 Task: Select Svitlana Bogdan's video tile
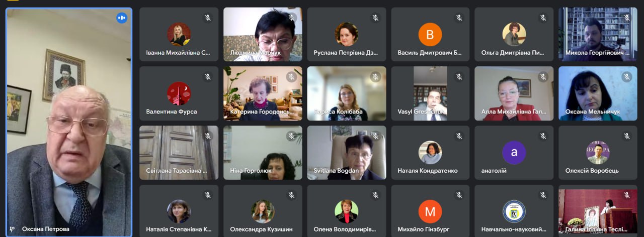click(x=347, y=153)
